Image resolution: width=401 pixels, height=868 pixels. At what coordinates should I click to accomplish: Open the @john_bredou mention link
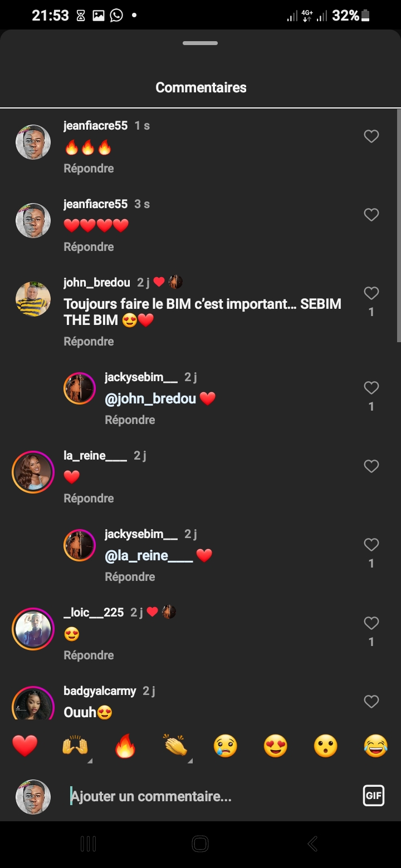(x=150, y=399)
